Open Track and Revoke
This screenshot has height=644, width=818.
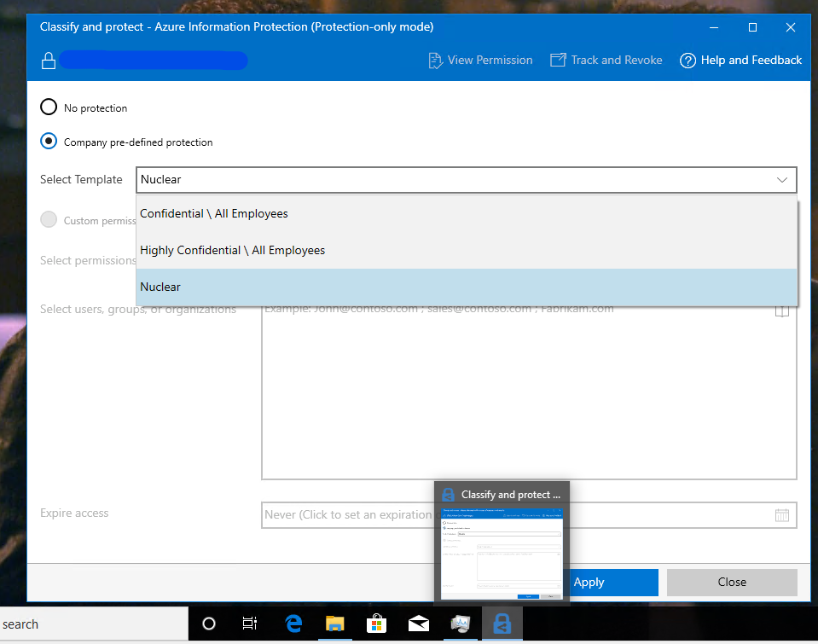(x=606, y=60)
